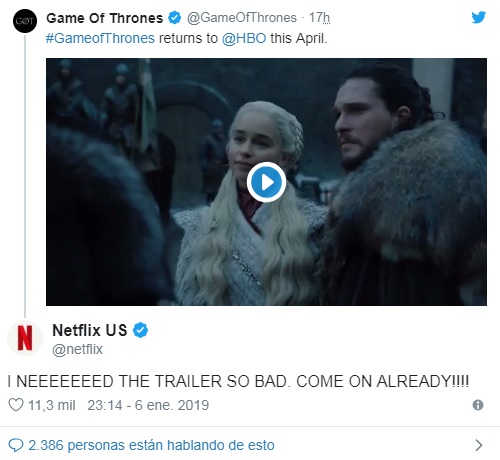The height and width of the screenshot is (460, 500).
Task: Click the Twitter bird logo
Action: coord(478,17)
